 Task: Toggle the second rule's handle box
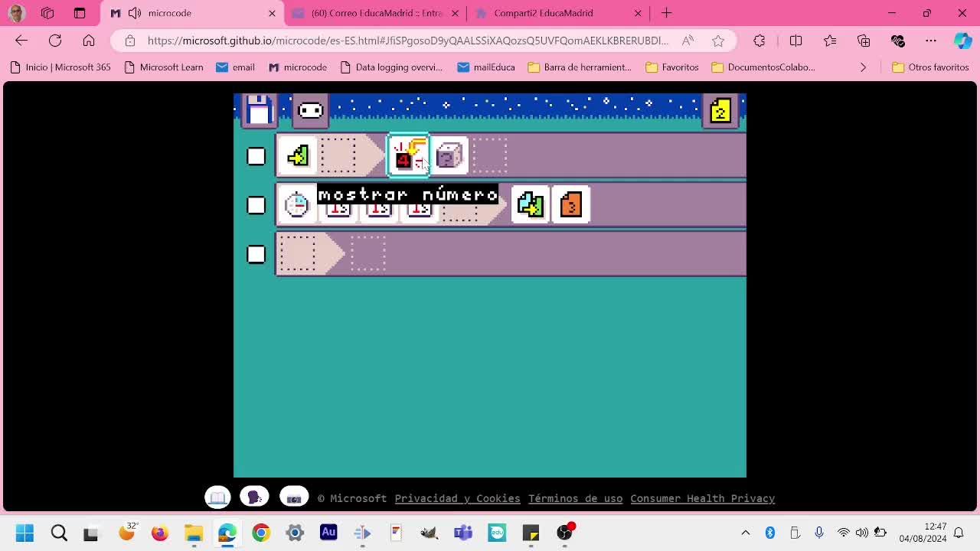click(256, 205)
